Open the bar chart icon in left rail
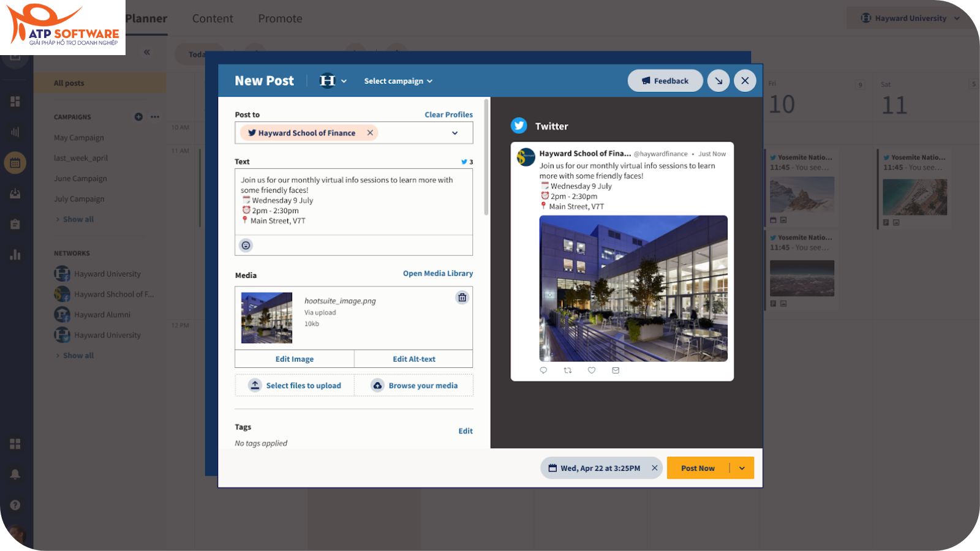Image resolution: width=980 pixels, height=551 pixels. point(15,255)
